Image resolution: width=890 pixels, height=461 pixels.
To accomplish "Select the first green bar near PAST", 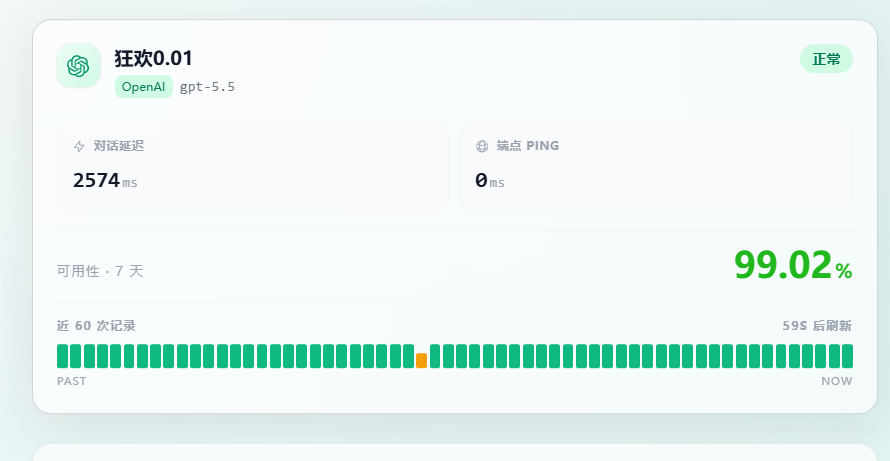I will coord(62,356).
